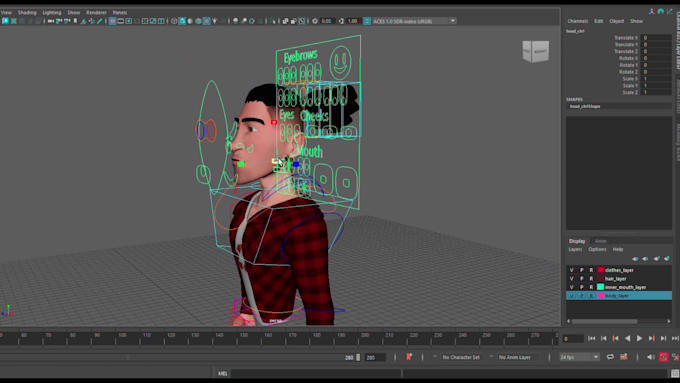Screen dimensions: 680x383
Task: Switch to the Anim layer tab
Action: (601, 241)
